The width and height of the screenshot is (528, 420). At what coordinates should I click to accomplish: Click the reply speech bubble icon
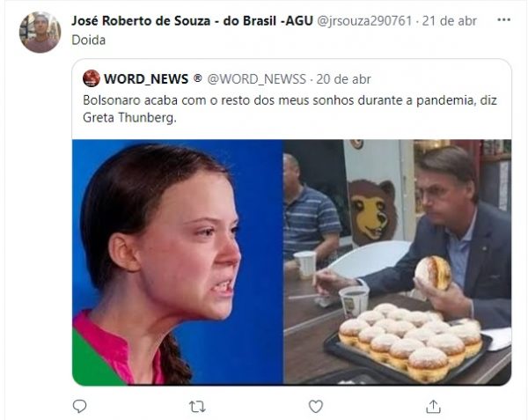80,407
